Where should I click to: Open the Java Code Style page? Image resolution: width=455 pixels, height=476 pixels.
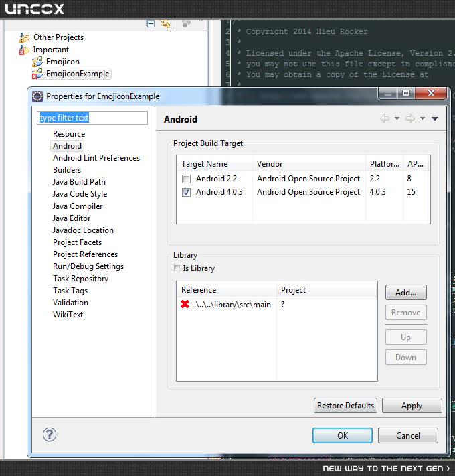[80, 194]
